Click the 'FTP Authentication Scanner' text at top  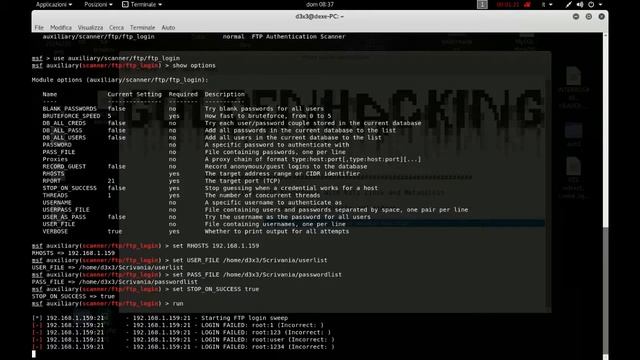point(298,36)
